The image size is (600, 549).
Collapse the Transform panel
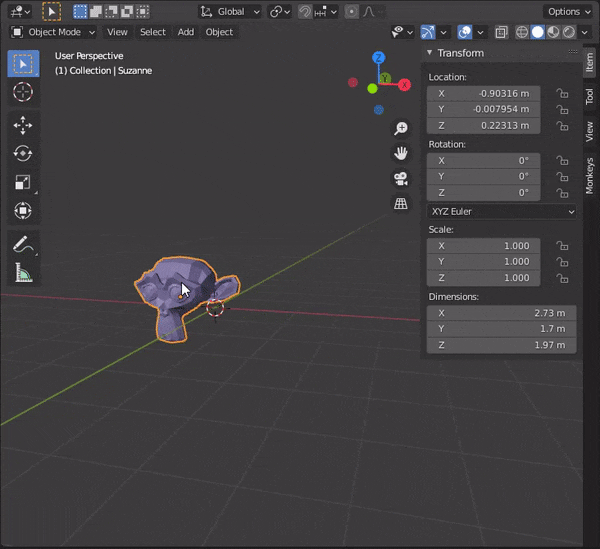tap(429, 52)
